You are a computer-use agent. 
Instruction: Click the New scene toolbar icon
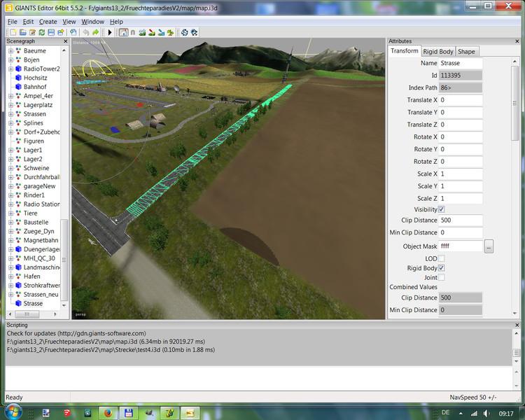13,32
